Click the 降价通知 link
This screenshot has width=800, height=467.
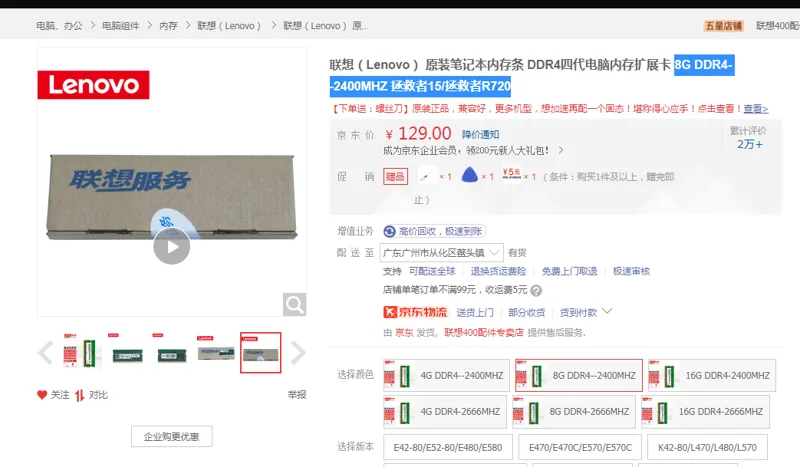tap(480, 134)
